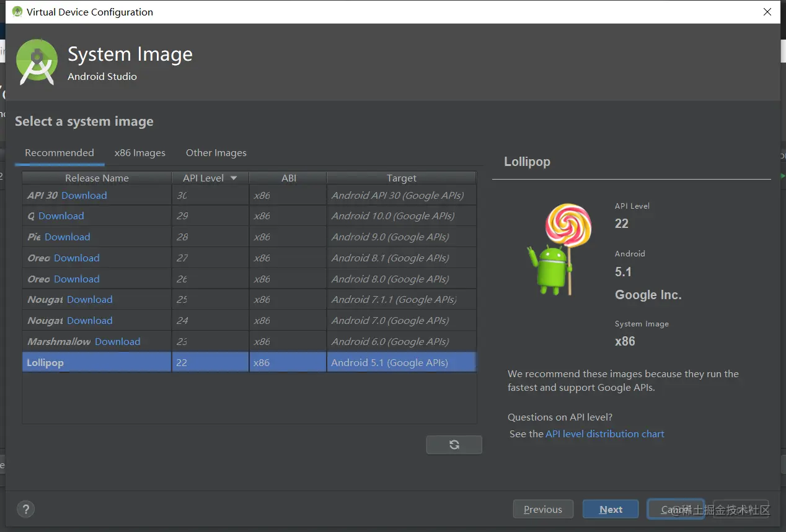Close the Virtual Device Configuration window
Screen dimensions: 786x532
768,12
